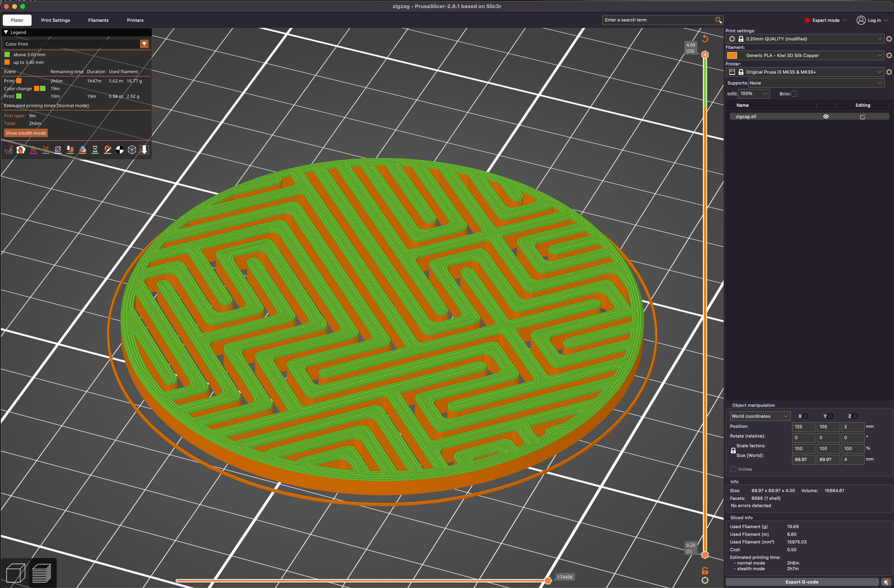Click search magnifier icon
The height and width of the screenshot is (588, 894).
[x=718, y=20]
